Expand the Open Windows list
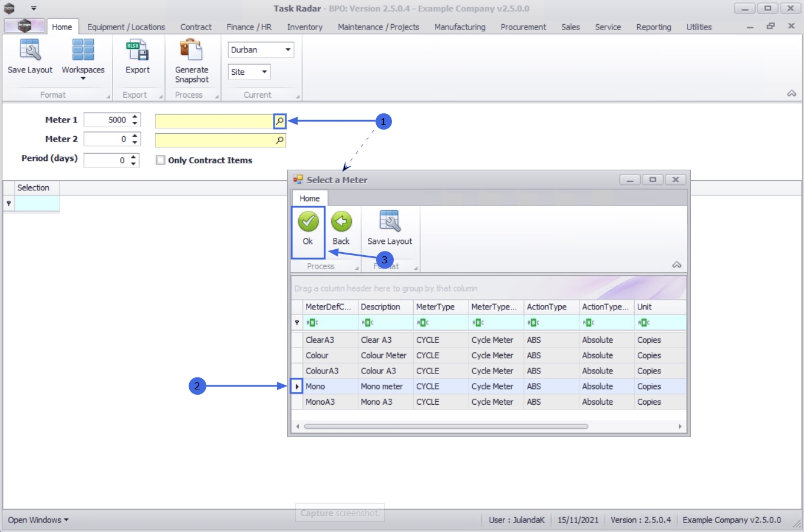 (38, 520)
